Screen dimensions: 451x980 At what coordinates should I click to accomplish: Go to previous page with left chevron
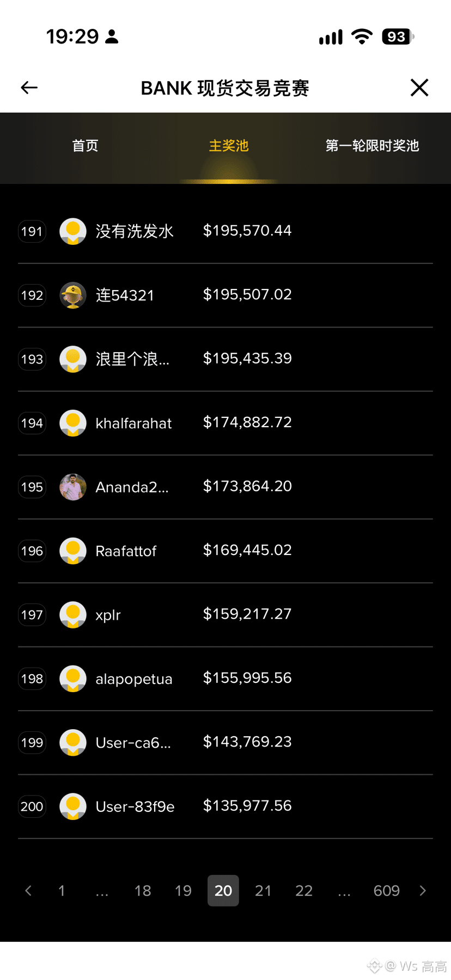tap(28, 891)
